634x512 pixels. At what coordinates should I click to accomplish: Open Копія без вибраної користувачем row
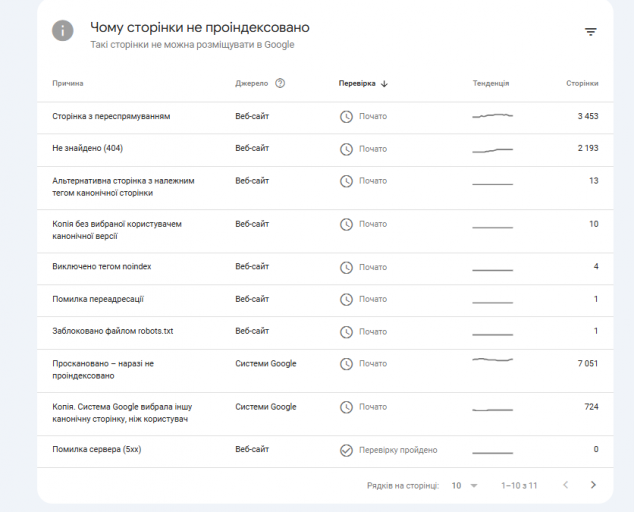[x=325, y=231]
